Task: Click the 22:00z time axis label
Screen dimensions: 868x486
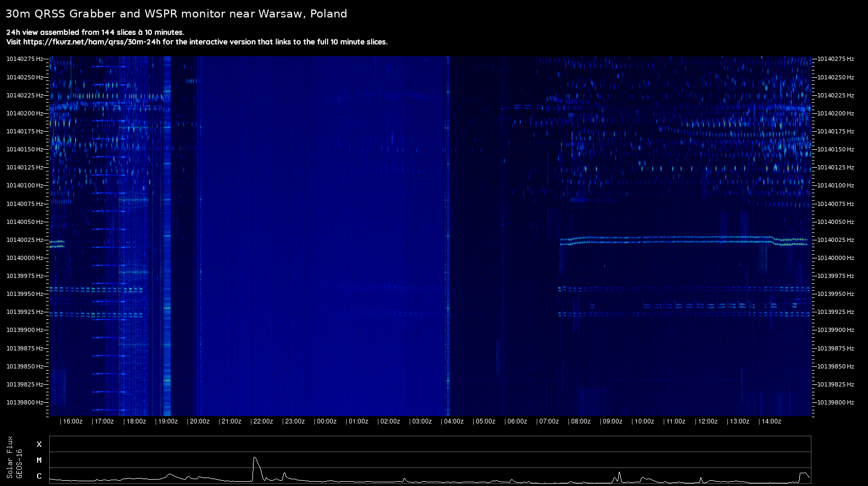Action: click(263, 421)
